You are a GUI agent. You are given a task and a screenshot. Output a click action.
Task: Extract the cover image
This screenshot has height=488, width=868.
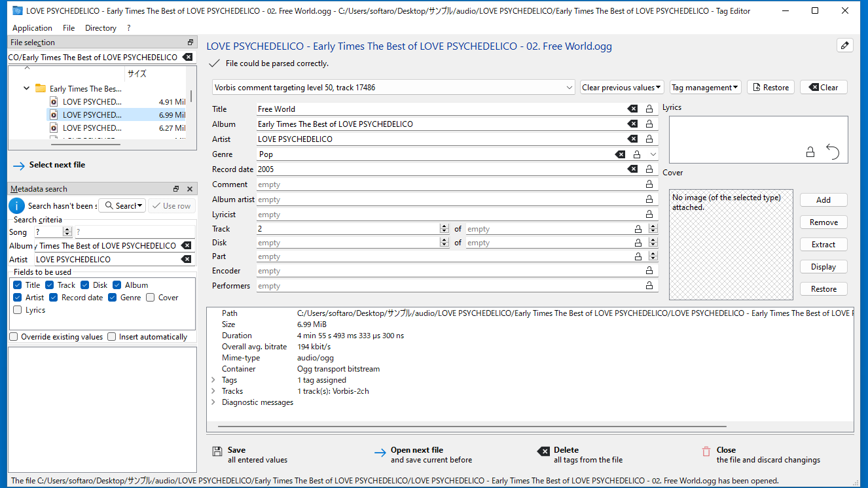coord(823,245)
